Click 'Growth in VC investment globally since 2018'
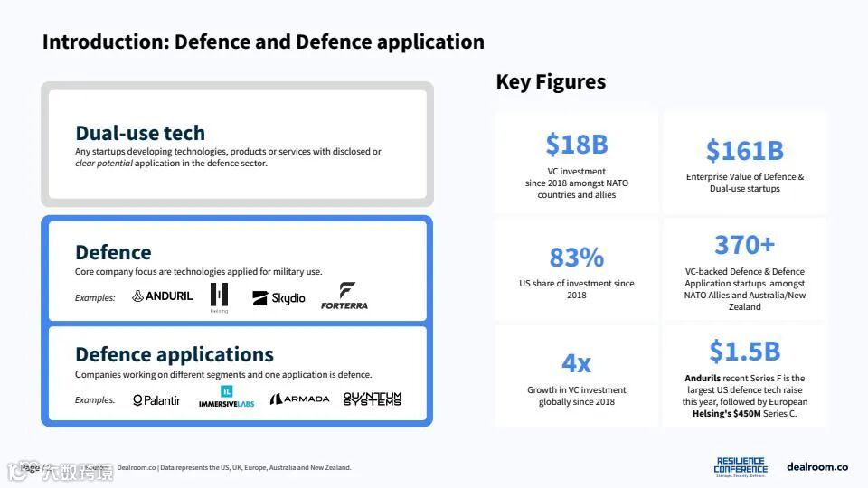 (x=577, y=396)
